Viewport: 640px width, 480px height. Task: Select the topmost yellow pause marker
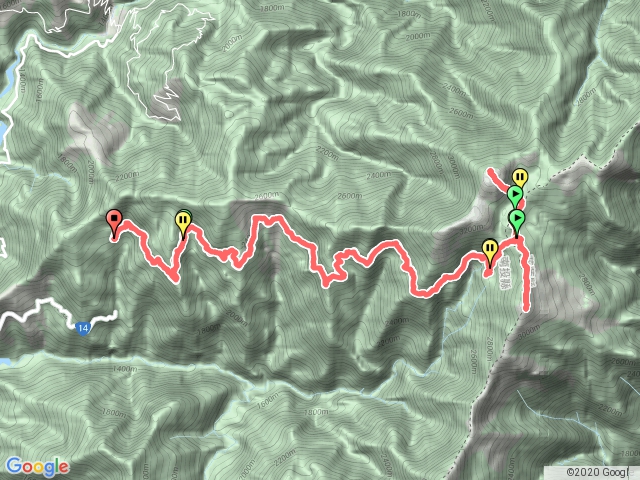(x=520, y=179)
